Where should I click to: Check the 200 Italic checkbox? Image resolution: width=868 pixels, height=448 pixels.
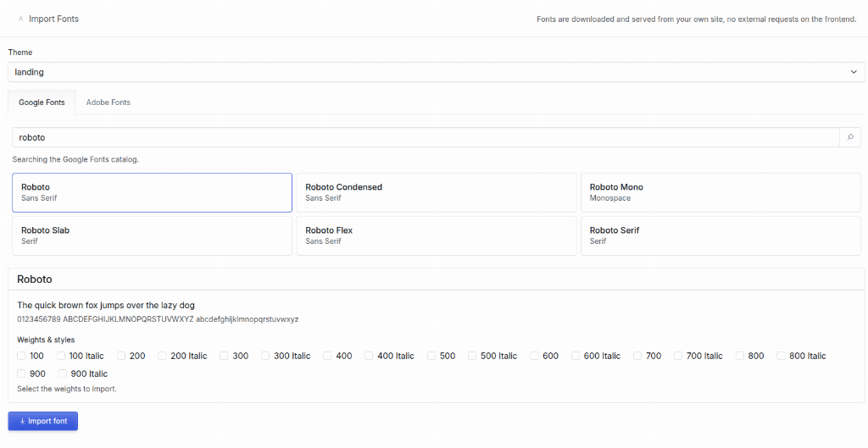pyautogui.click(x=162, y=356)
